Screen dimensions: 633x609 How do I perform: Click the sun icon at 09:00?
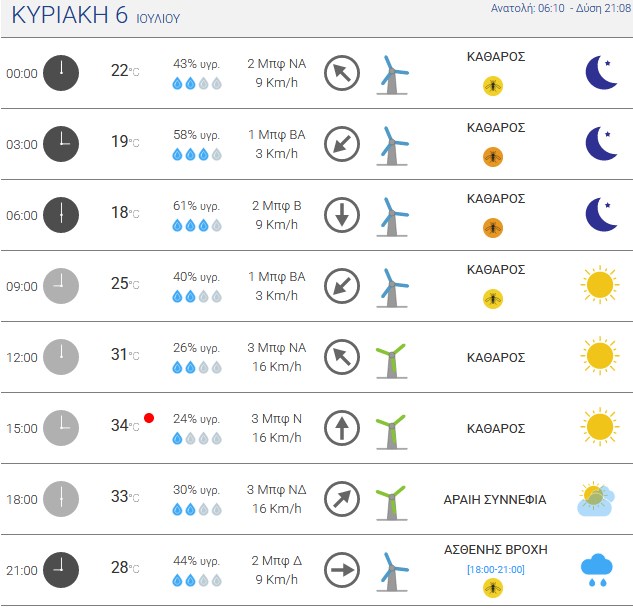pos(600,285)
